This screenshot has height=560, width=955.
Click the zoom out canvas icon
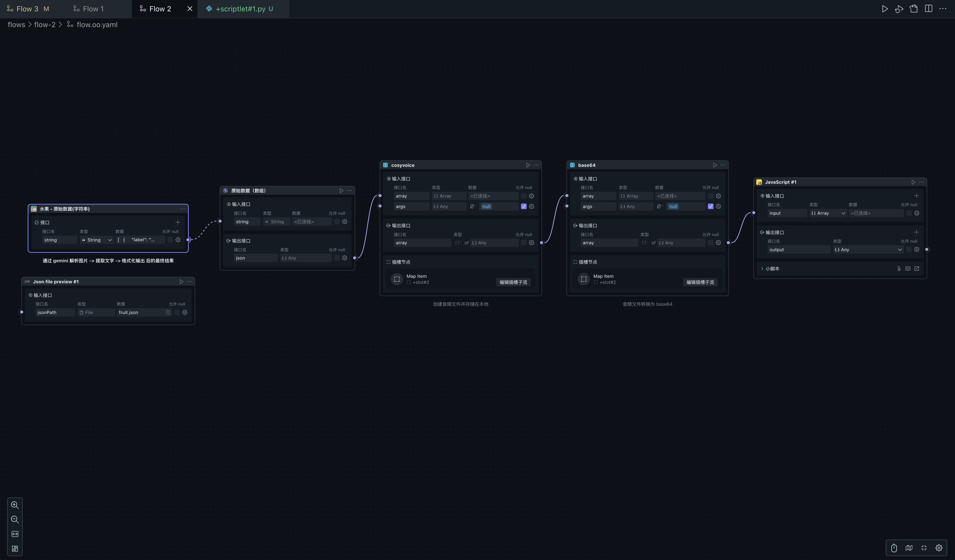tap(15, 519)
